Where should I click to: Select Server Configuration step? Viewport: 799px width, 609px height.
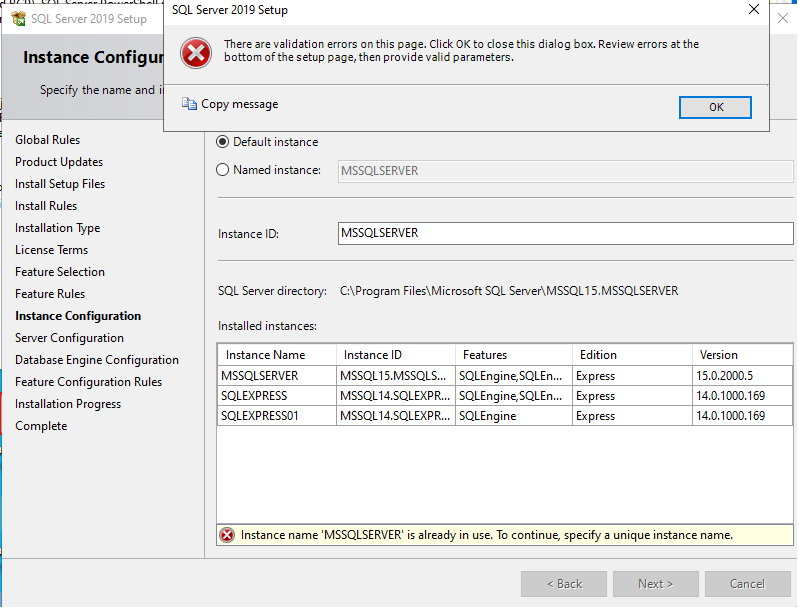[x=69, y=338]
